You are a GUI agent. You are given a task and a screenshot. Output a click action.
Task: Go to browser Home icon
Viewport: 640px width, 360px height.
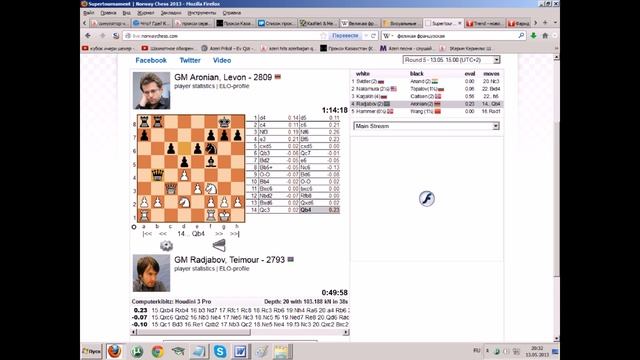tap(545, 36)
